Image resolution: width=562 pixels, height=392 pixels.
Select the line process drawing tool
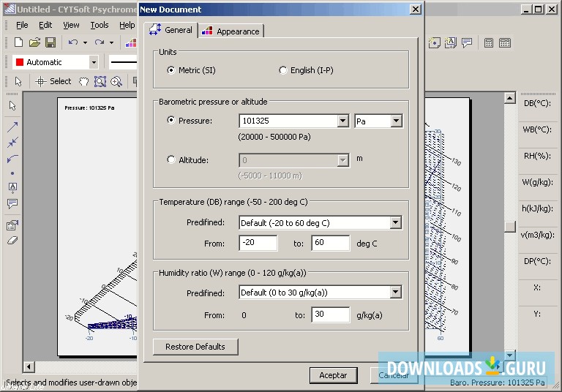pyautogui.click(x=12, y=127)
